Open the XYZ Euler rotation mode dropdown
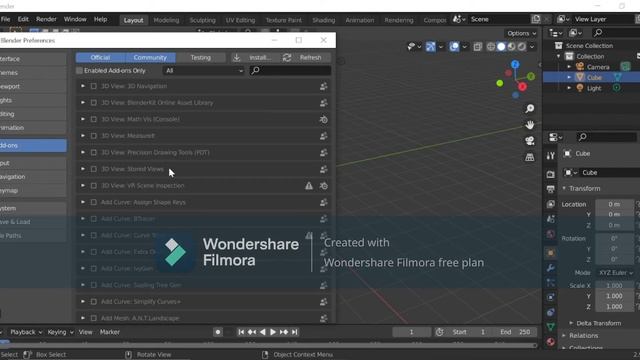The width and height of the screenshot is (640, 360). pyautogui.click(x=616, y=273)
